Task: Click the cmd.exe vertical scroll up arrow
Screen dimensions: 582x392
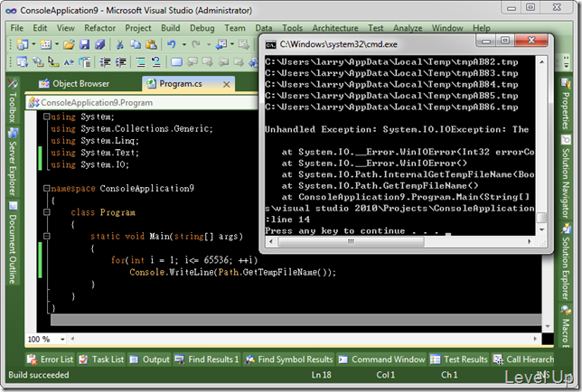Action: click(541, 62)
